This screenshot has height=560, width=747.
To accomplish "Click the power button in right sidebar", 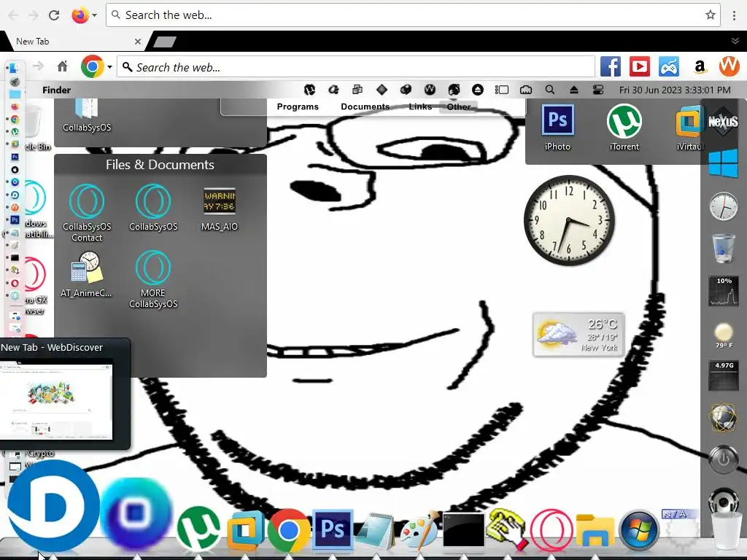I will [x=723, y=459].
